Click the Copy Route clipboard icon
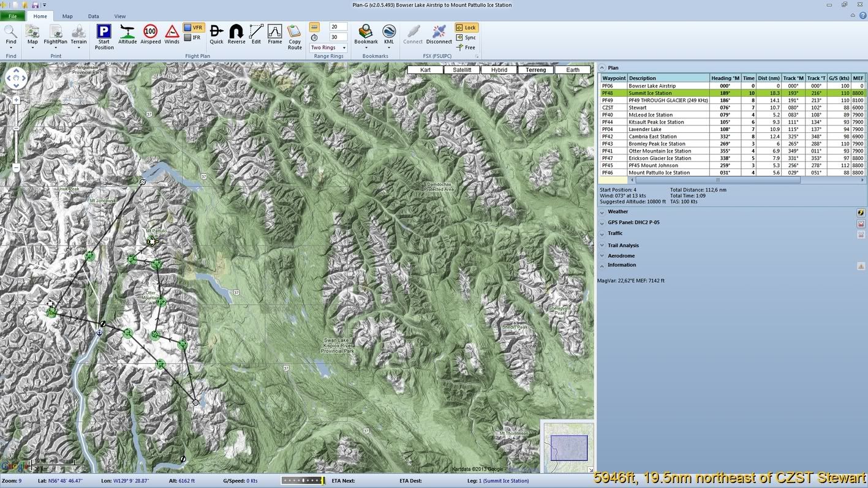The image size is (868, 488). click(x=295, y=31)
